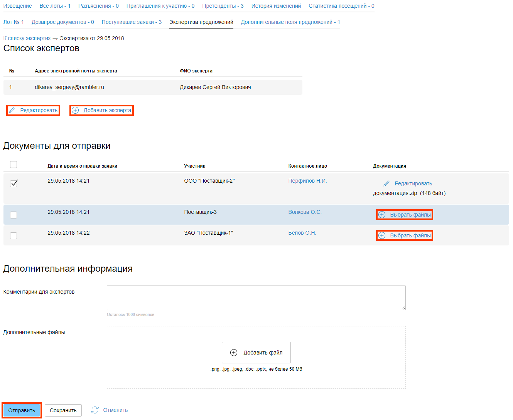This screenshot has height=420, width=513.
Task: Open История изменений tab
Action: [x=276, y=6]
